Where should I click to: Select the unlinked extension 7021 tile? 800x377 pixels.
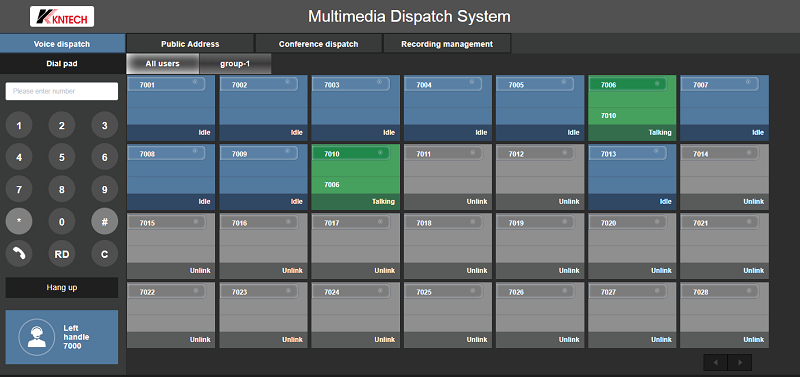coord(724,246)
